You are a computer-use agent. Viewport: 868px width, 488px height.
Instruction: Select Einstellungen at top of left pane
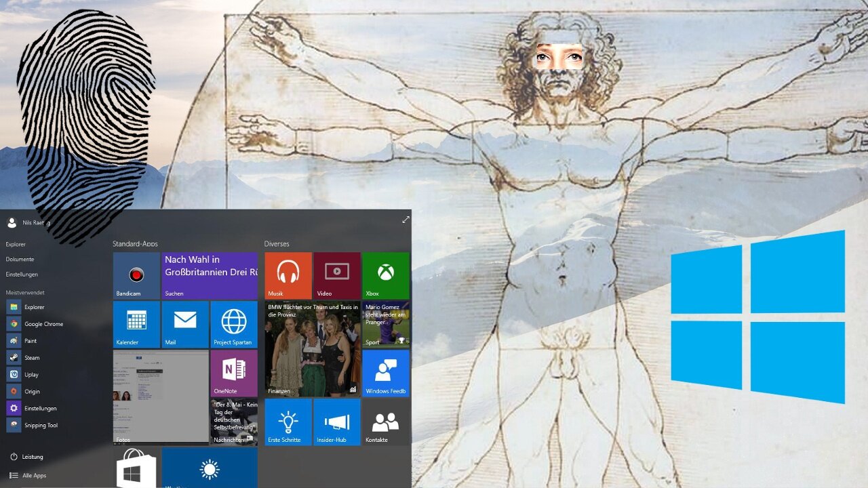[x=22, y=274]
